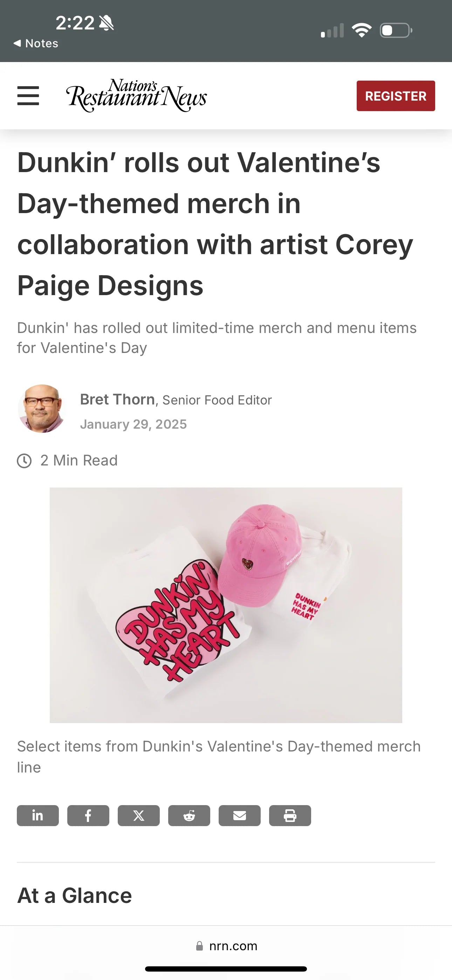Image resolution: width=452 pixels, height=980 pixels.
Task: Tap the clock showing 2:22
Action: pyautogui.click(x=75, y=23)
